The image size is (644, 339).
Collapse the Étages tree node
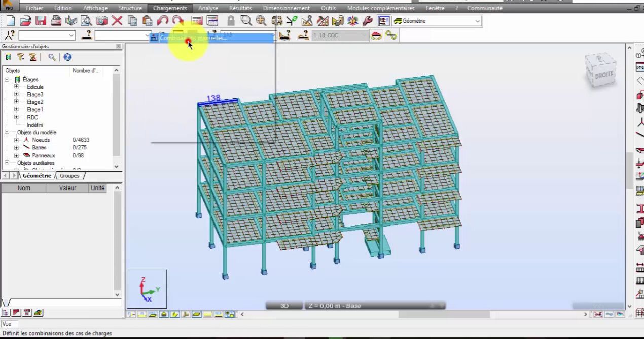pyautogui.click(x=8, y=79)
